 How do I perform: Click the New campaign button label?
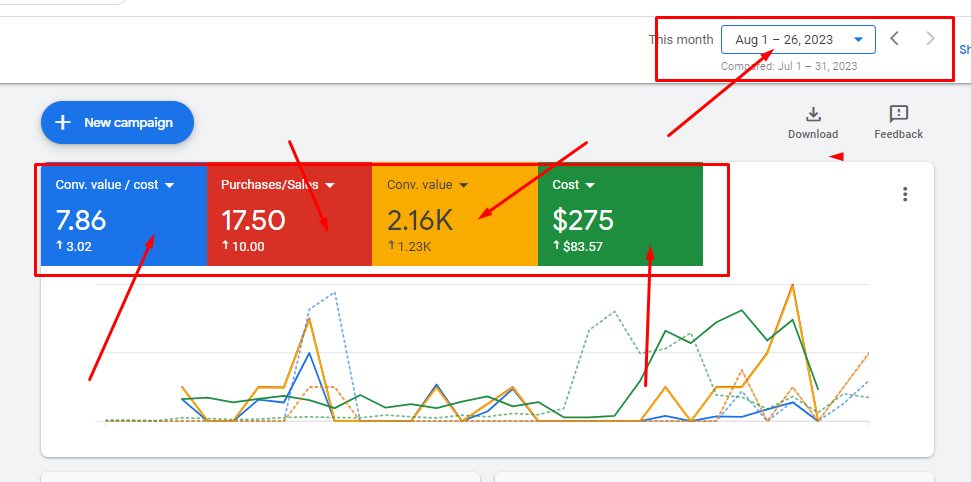pos(128,122)
